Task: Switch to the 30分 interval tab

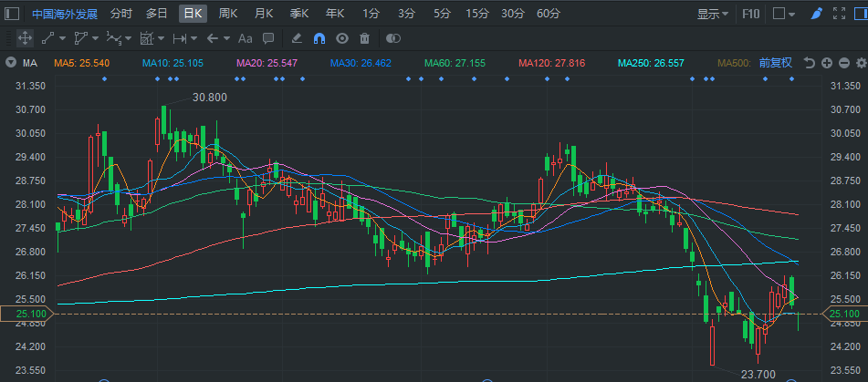Action: pos(513,14)
